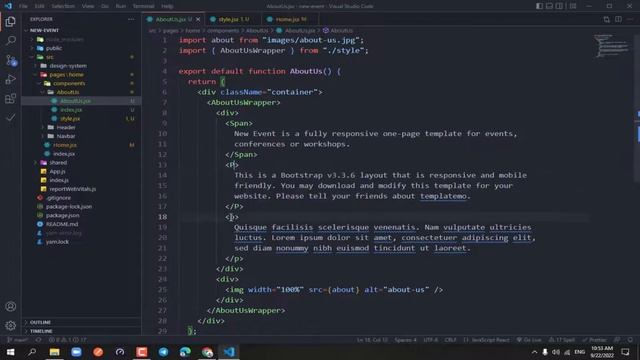Open index.jsx inside AboutUs folder
This screenshot has width=640, height=360.
coord(71,110)
